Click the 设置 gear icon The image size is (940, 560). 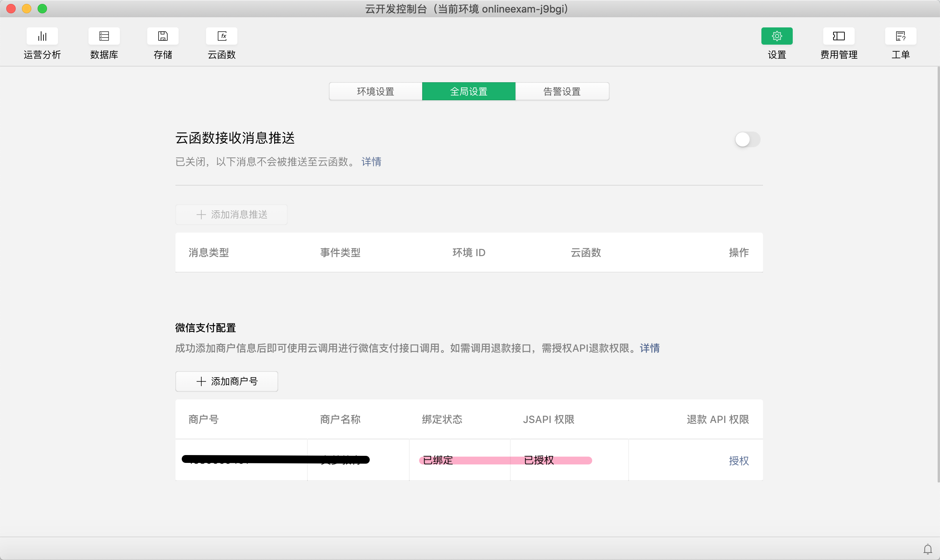[777, 36]
